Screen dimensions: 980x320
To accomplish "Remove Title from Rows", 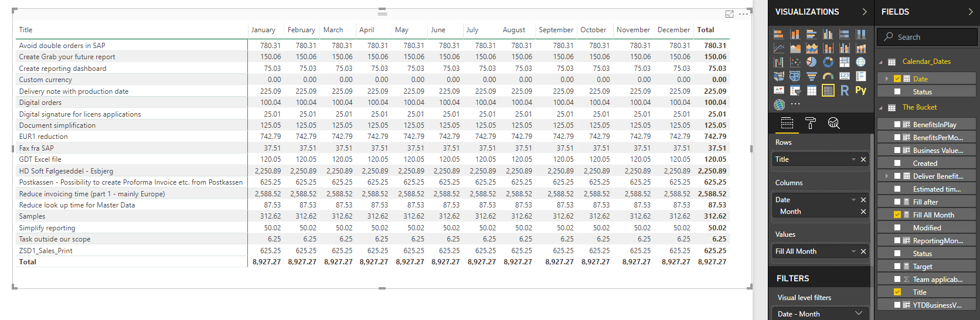I will (x=863, y=159).
